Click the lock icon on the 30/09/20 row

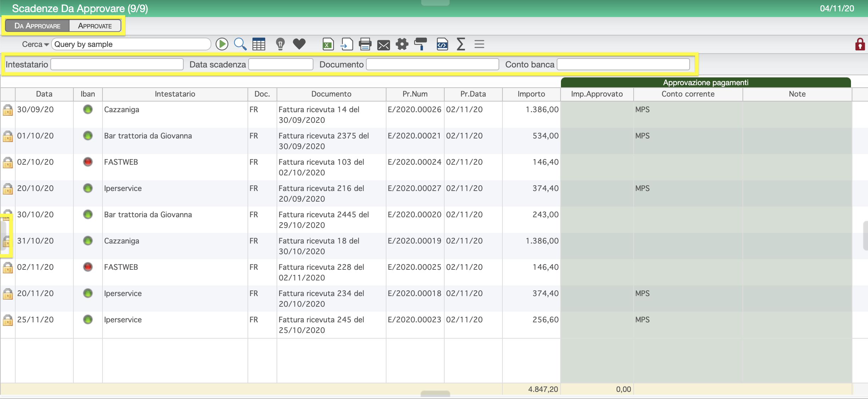coord(8,110)
